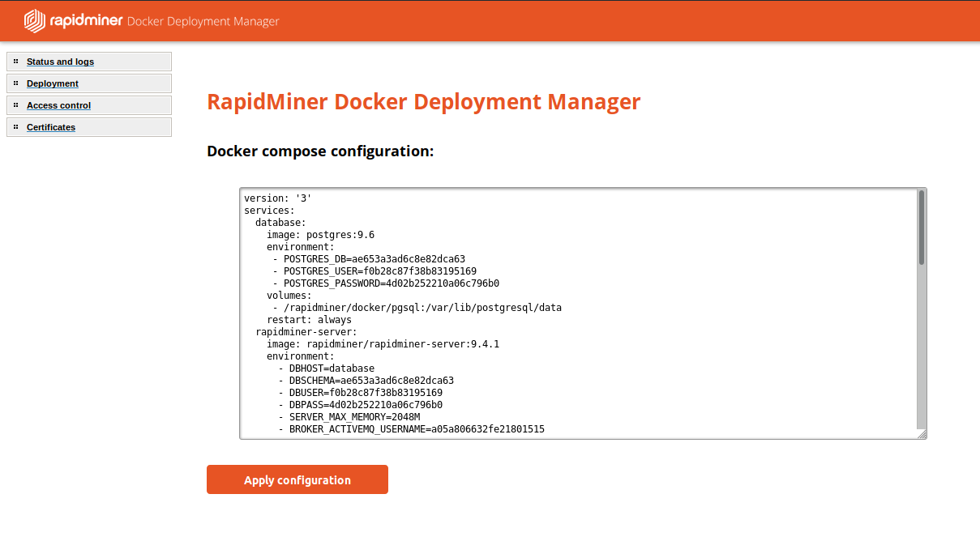Click bullet icon beside Certificates
This screenshot has width=980, height=541.
pyautogui.click(x=15, y=127)
